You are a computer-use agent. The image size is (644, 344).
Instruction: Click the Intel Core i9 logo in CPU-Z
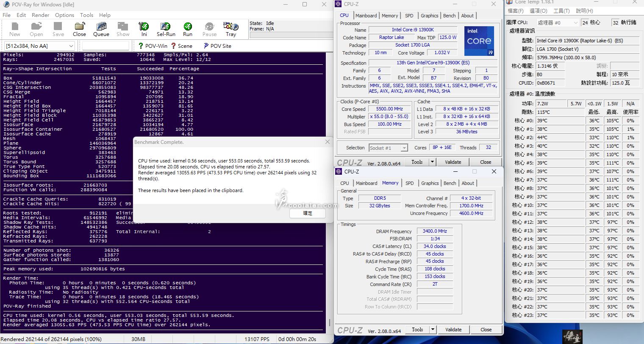pyautogui.click(x=479, y=41)
